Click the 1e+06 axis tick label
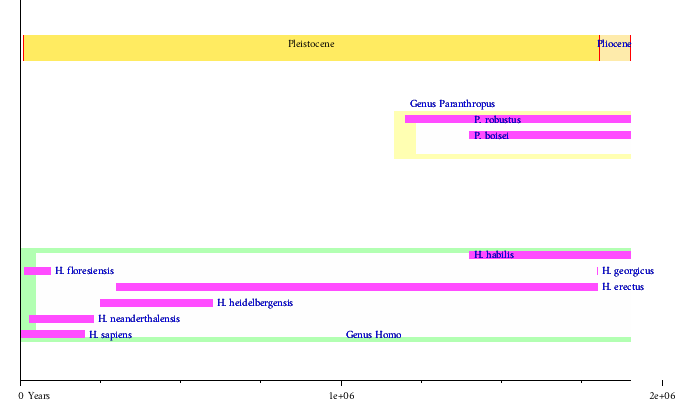Image resolution: width=700 pixels, height=400 pixels. [342, 397]
